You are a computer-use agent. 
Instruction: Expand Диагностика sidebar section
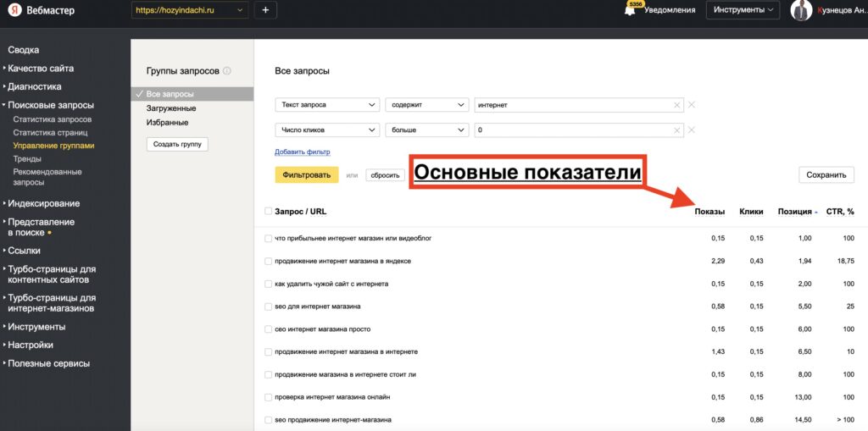coord(34,87)
